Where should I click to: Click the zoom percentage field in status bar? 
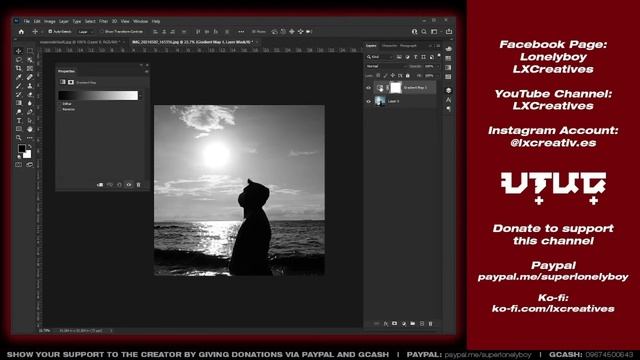point(44,331)
